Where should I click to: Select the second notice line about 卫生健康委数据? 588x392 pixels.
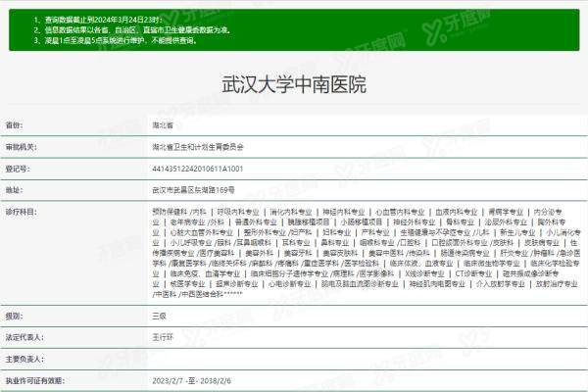pos(138,30)
